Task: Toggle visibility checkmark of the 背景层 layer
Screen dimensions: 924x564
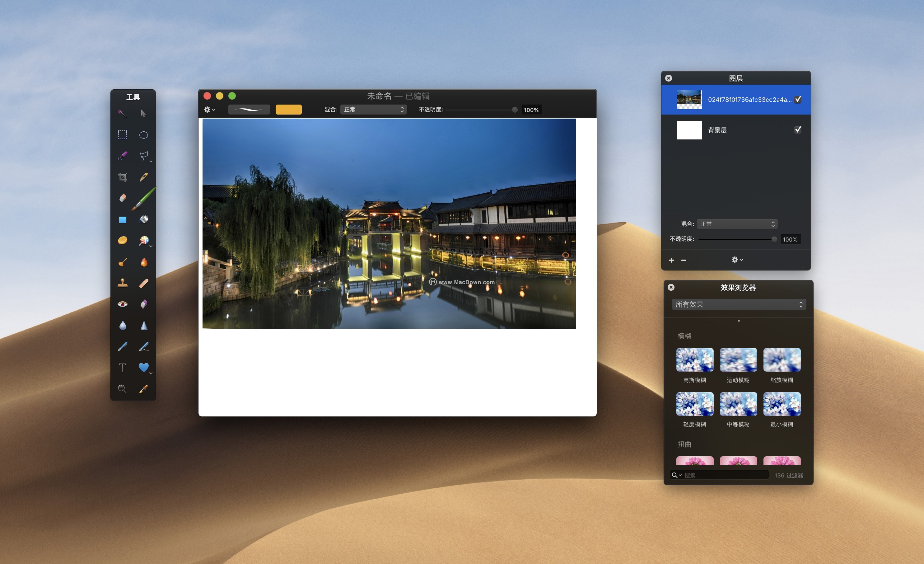Action: click(798, 129)
